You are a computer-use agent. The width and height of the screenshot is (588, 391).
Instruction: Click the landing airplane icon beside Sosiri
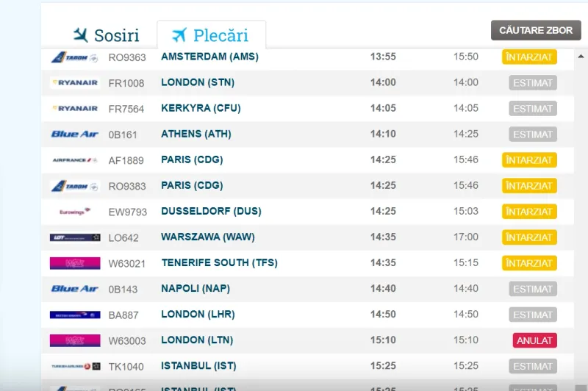pyautogui.click(x=81, y=35)
